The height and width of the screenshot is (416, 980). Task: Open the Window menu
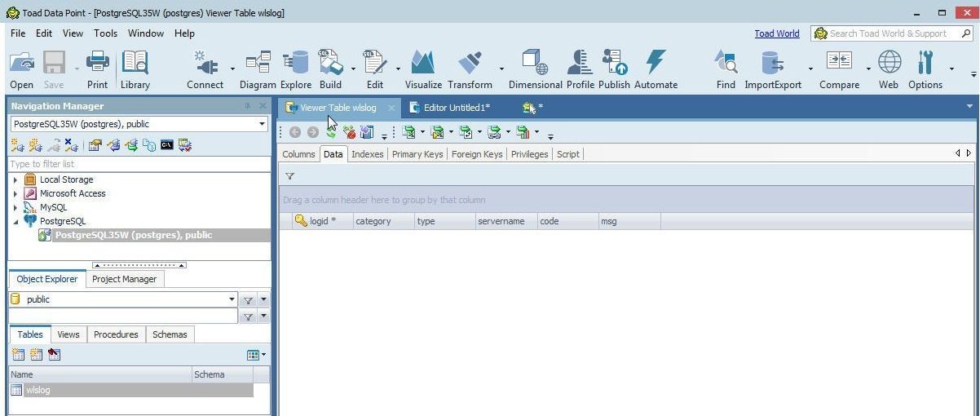[x=146, y=33]
